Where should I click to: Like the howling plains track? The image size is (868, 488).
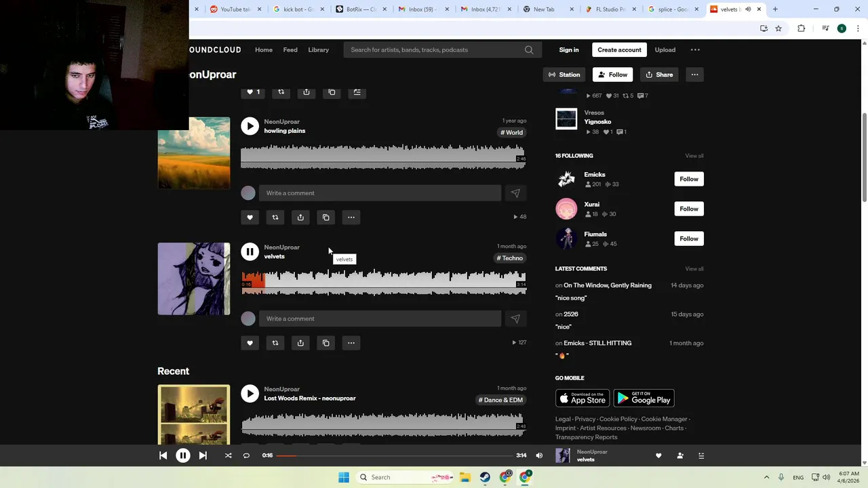(250, 218)
